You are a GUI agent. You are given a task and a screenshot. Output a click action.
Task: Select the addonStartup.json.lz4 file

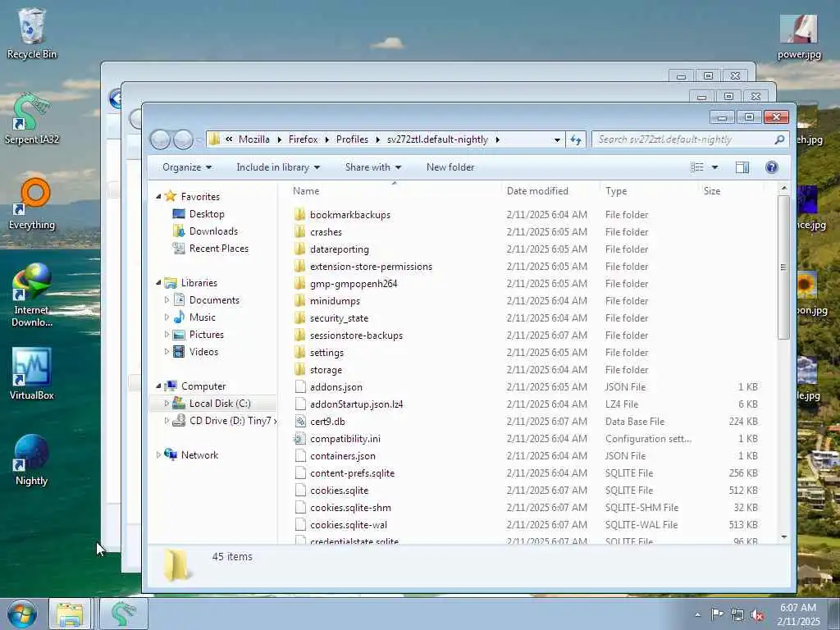pos(356,404)
